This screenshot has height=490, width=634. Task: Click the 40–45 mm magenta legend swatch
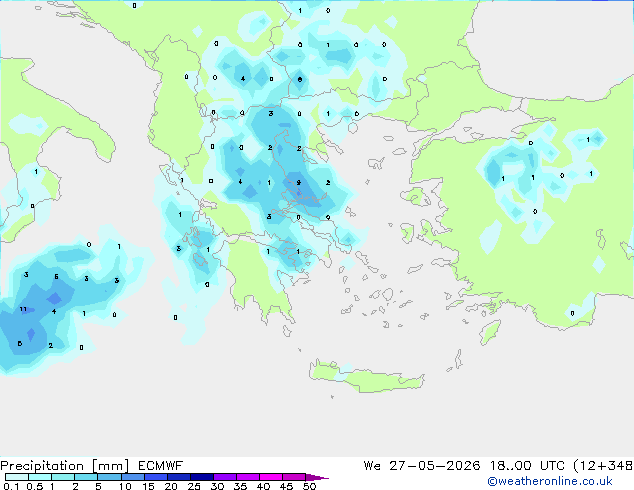271,477
